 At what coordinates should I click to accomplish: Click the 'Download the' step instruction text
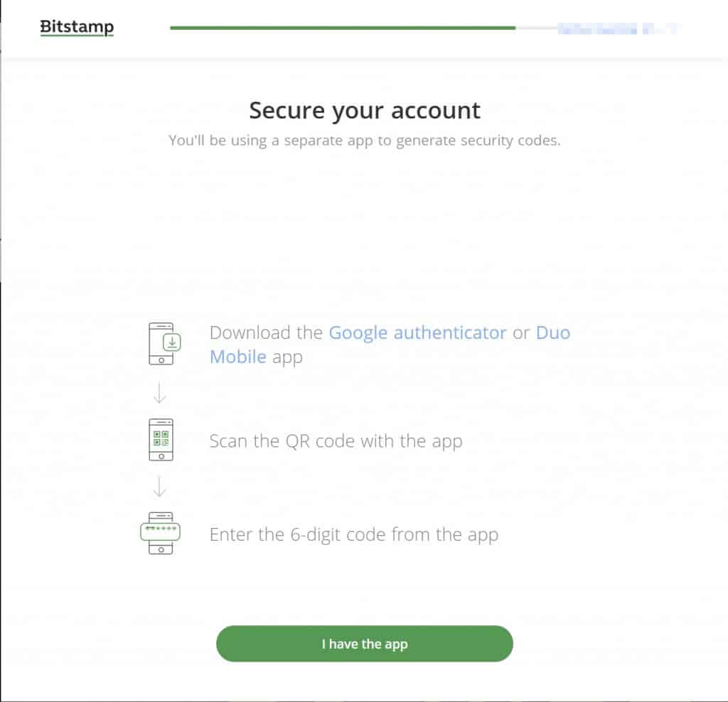(267, 333)
